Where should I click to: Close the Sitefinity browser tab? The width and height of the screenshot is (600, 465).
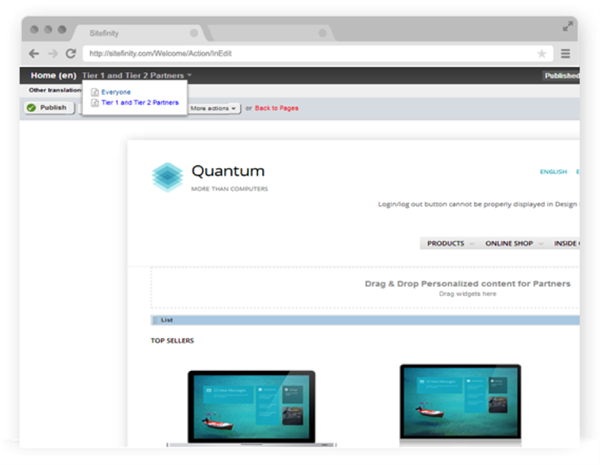click(x=193, y=32)
